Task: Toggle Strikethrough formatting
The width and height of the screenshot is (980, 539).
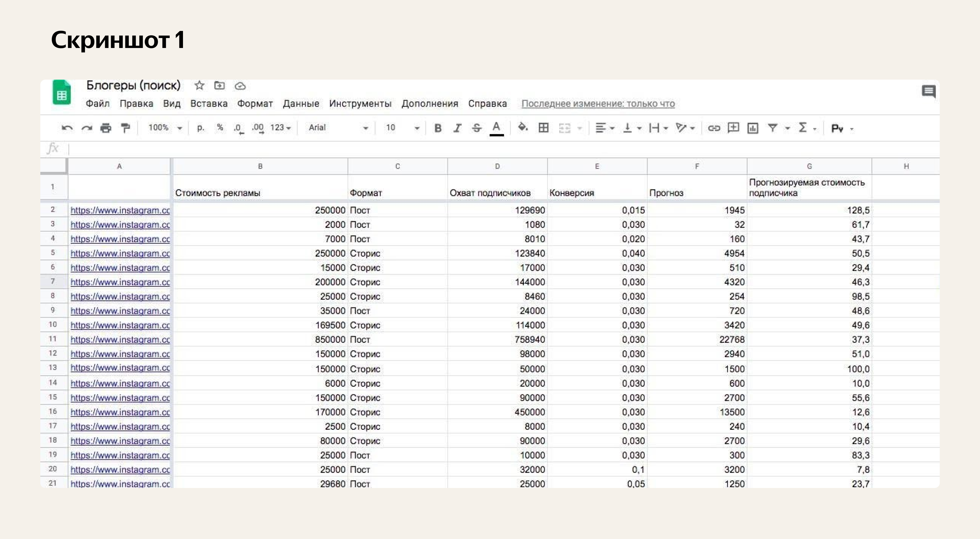Action: 477,128
